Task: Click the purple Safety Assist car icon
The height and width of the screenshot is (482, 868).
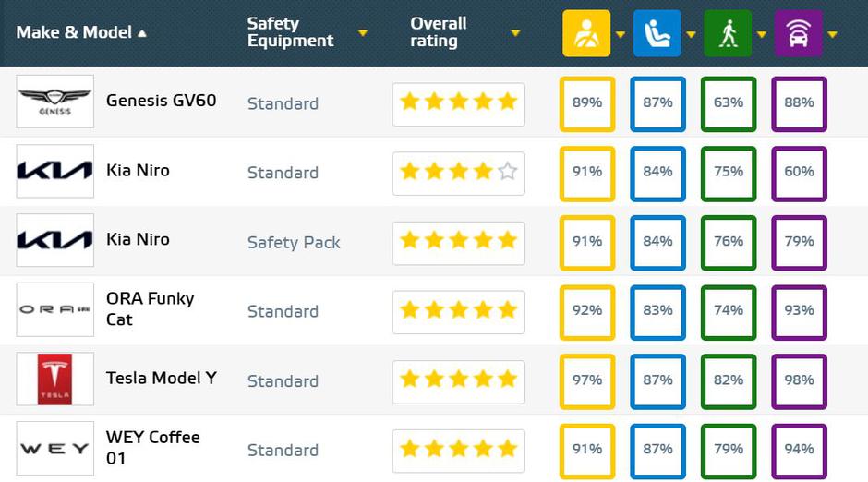Action: coord(799,34)
